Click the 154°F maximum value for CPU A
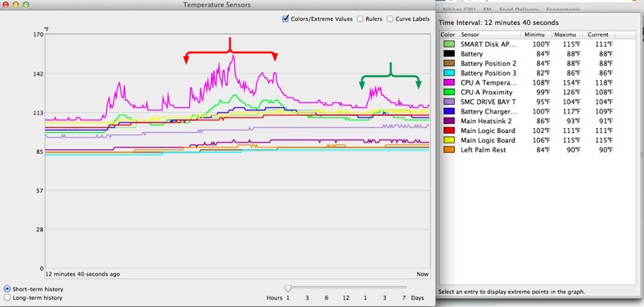Image resolution: width=644 pixels, height=307 pixels. coord(572,83)
